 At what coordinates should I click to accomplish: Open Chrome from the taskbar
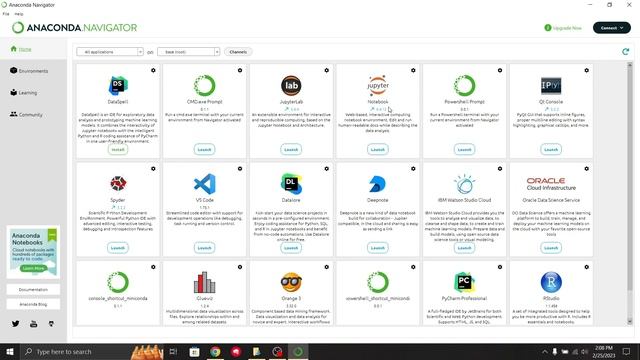pyautogui.click(x=215, y=351)
